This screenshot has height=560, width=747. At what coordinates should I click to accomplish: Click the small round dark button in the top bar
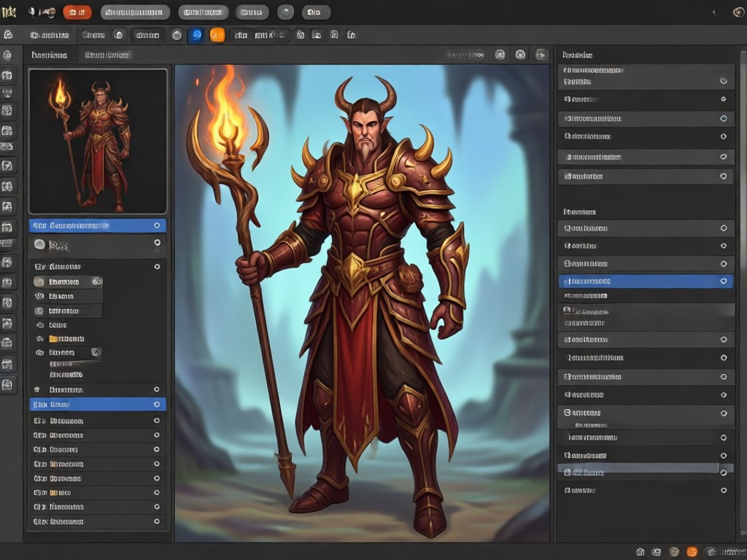tap(285, 12)
